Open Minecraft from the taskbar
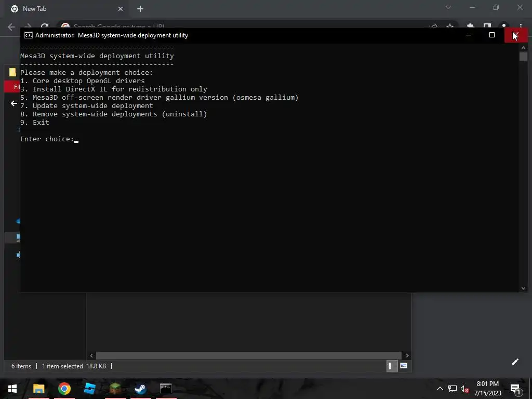The height and width of the screenshot is (399, 532). click(115, 389)
